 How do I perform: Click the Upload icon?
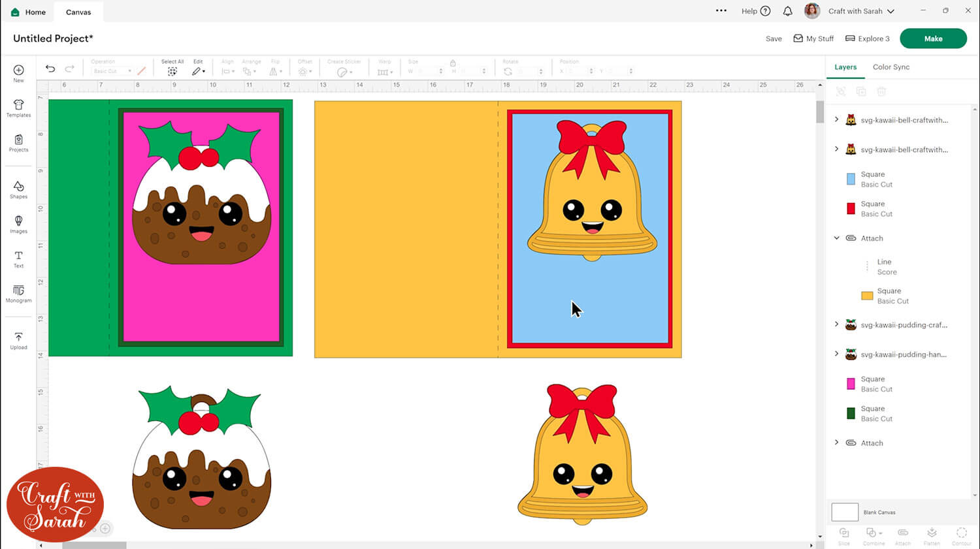click(x=18, y=340)
